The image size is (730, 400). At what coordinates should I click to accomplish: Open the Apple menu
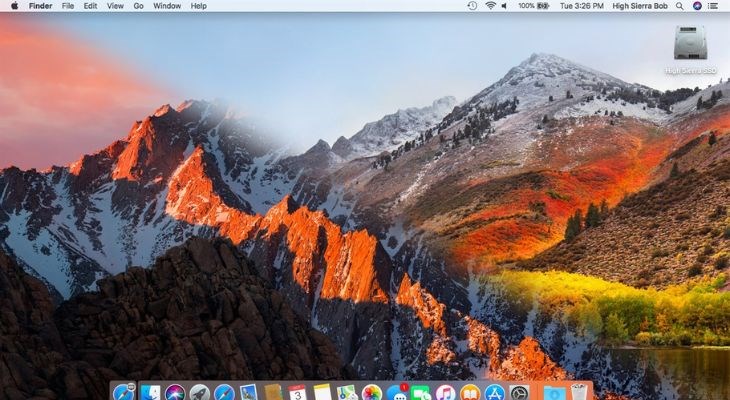pyautogui.click(x=14, y=6)
